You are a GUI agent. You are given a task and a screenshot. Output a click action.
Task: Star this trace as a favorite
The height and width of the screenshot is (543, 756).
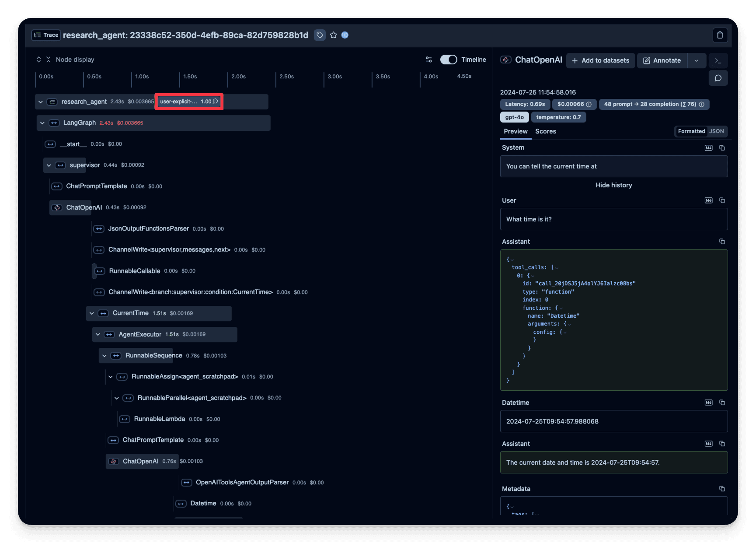(x=333, y=35)
